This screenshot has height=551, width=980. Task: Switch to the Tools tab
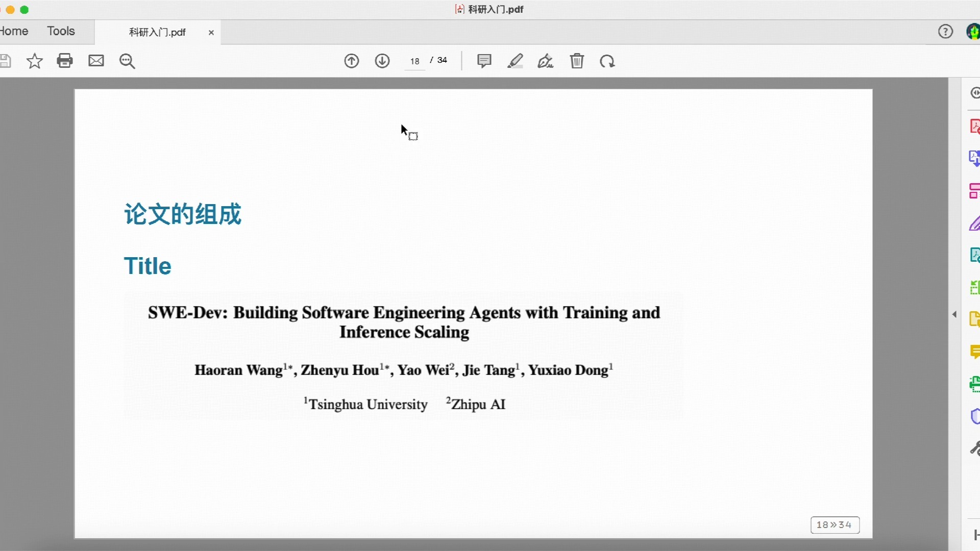click(61, 31)
